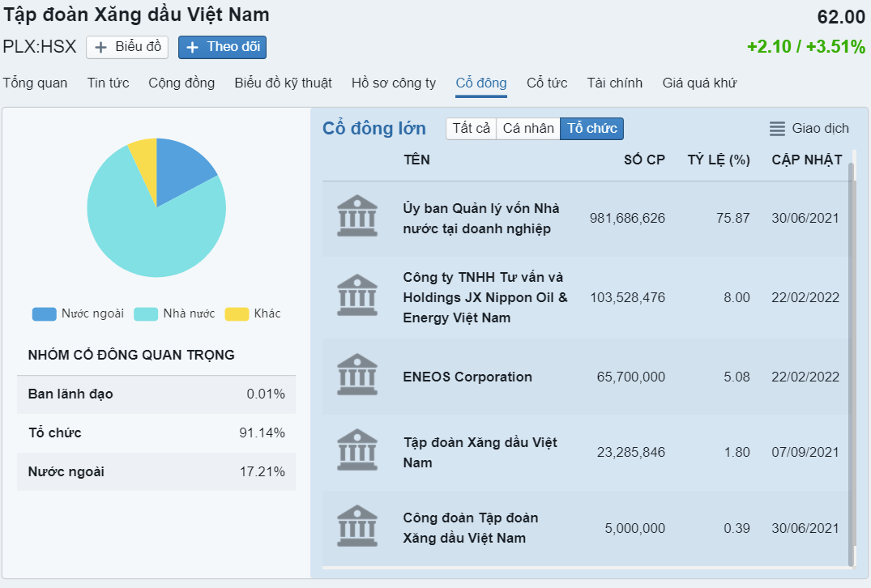
Task: Click the large teal state-owned pie slice
Action: tap(150, 239)
